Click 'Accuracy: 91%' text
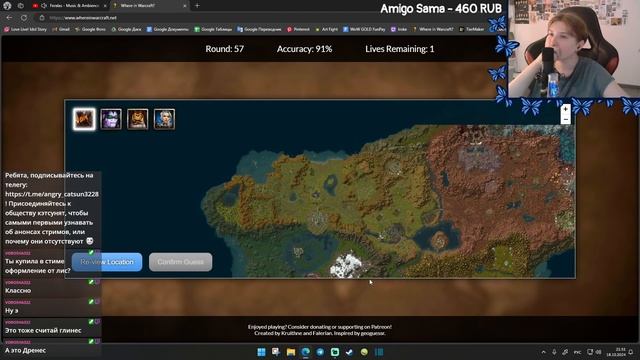The image size is (640, 360). pos(304,49)
